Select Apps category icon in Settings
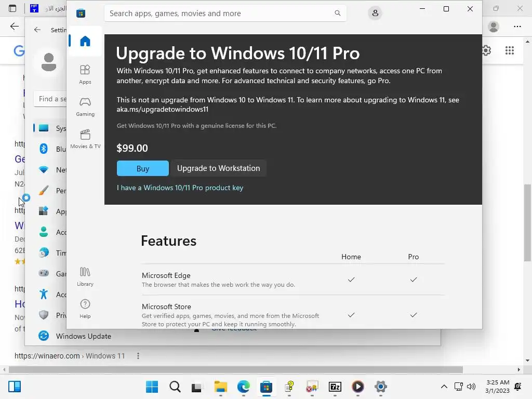532x399 pixels. click(x=44, y=211)
